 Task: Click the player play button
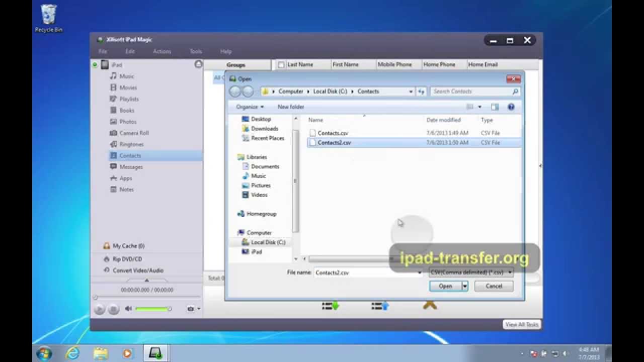click(100, 309)
